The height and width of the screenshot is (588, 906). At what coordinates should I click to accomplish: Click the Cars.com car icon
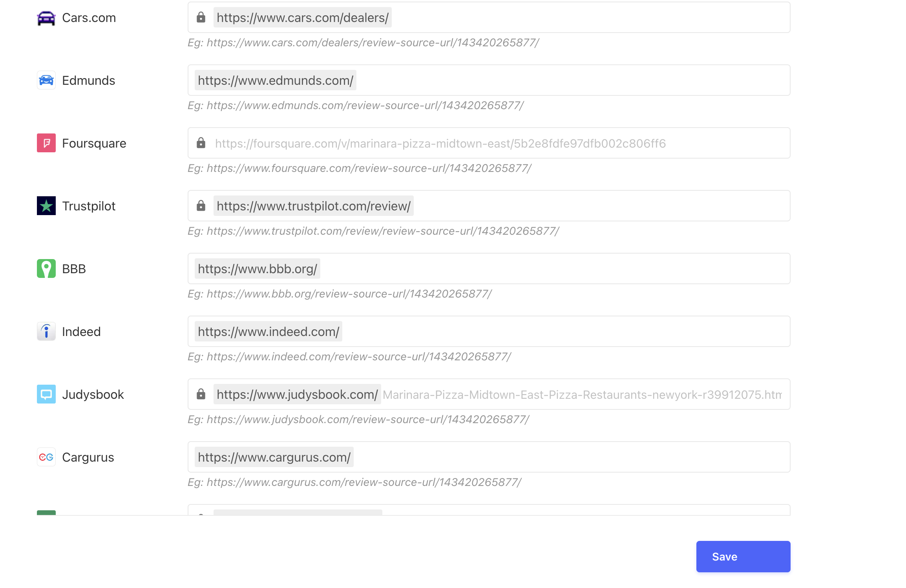[x=46, y=18]
